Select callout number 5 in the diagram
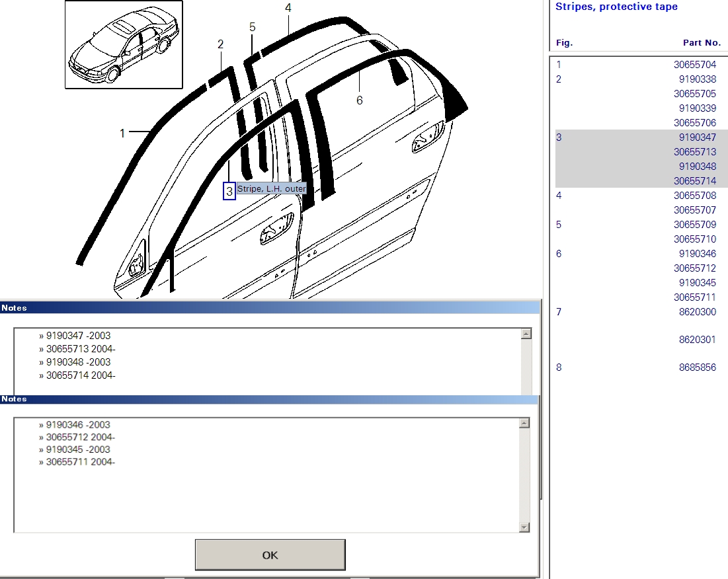This screenshot has height=579, width=728. point(252,27)
